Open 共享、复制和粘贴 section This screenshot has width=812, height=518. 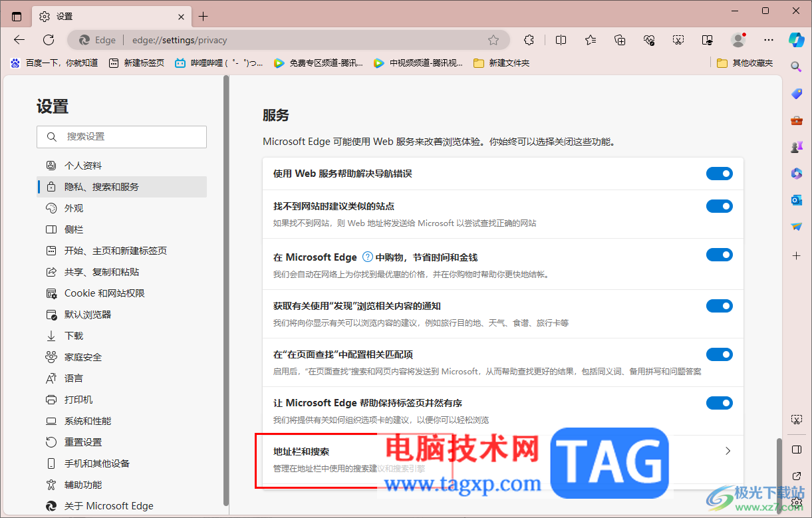click(122, 272)
